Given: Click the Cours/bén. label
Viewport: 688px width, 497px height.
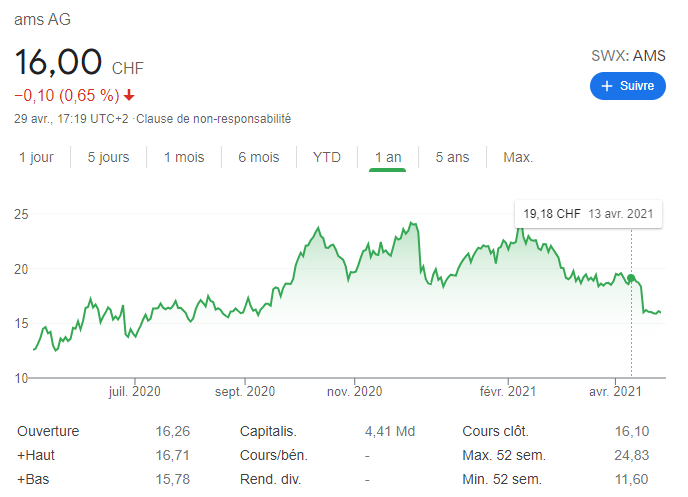Looking at the screenshot, I should click(274, 455).
